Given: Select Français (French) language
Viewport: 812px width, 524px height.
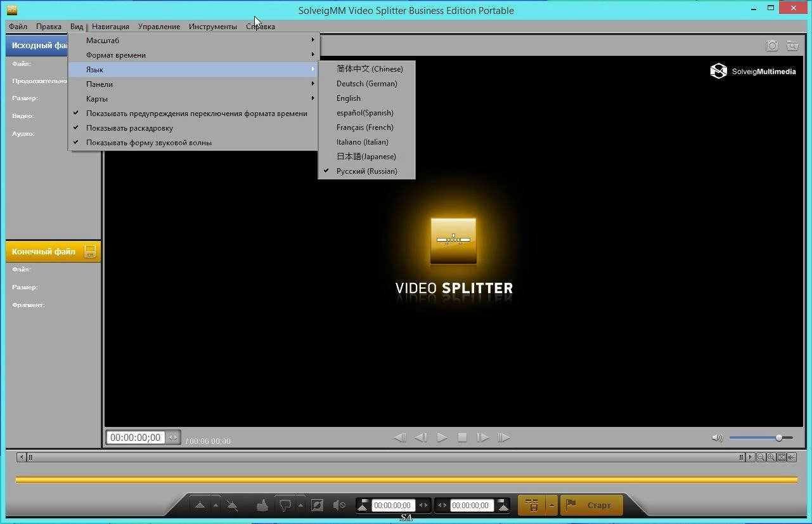Looking at the screenshot, I should (x=366, y=128).
